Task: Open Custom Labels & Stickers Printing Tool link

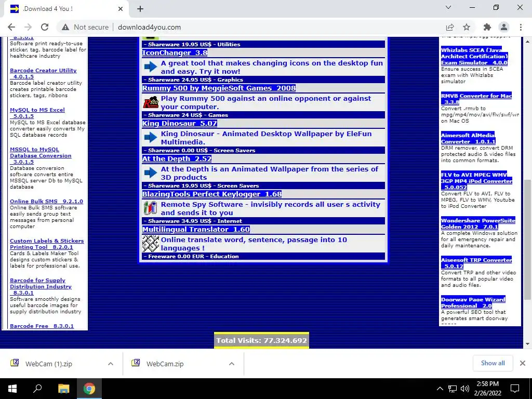Action: tap(46, 244)
